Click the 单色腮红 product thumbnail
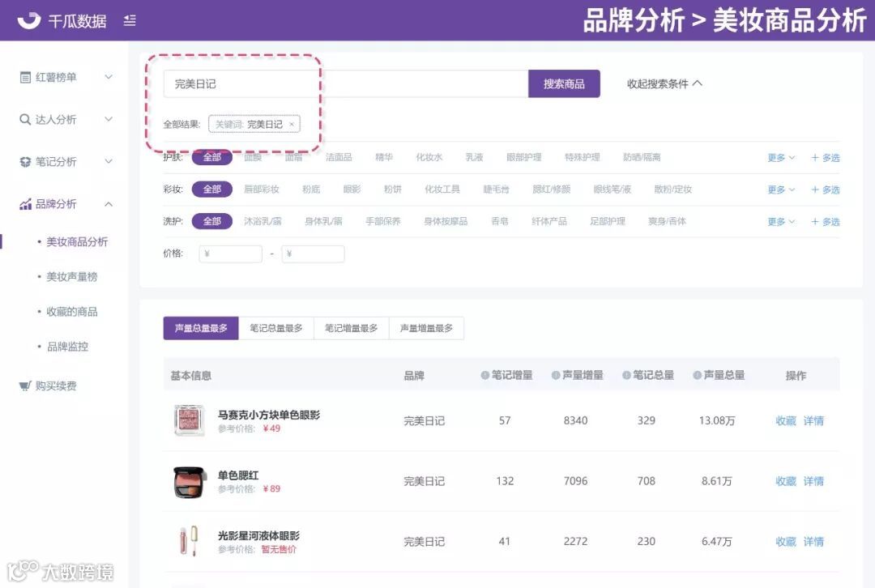875x588 pixels. pos(190,481)
